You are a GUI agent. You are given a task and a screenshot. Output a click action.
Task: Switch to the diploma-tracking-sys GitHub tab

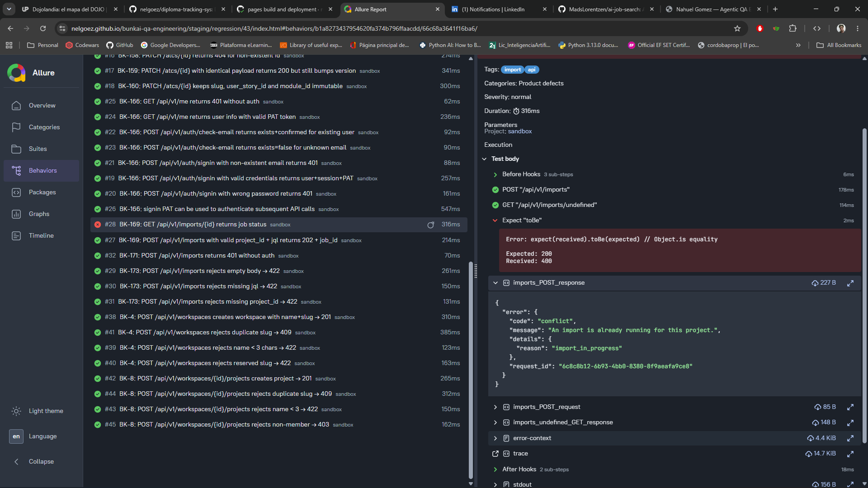coord(176,9)
